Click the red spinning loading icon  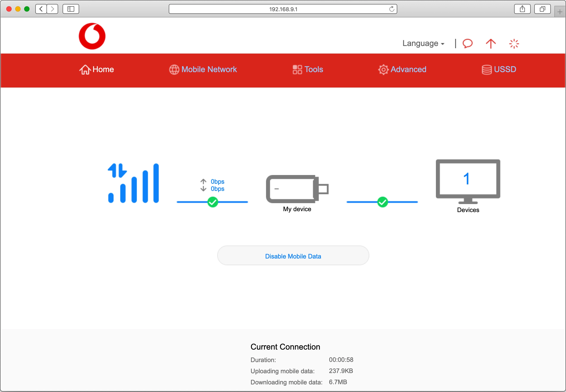pyautogui.click(x=514, y=44)
